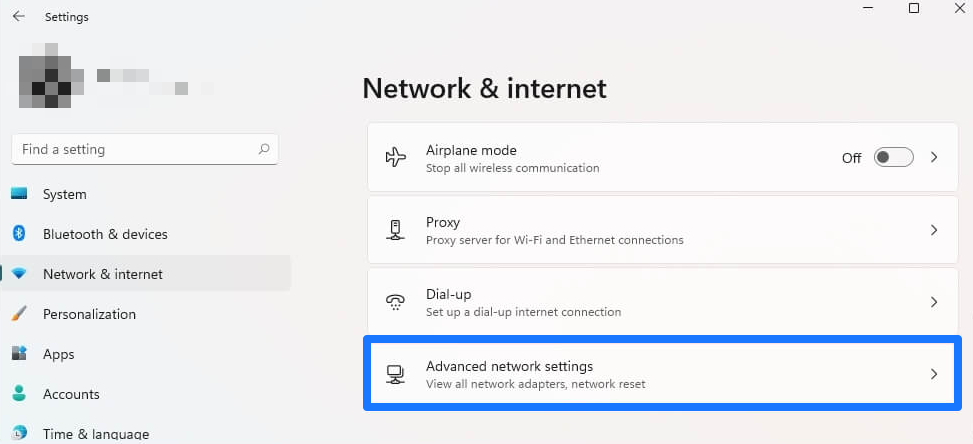The width and height of the screenshot is (973, 444).
Task: Click the Advanced network settings monitor icon
Action: tap(395, 374)
